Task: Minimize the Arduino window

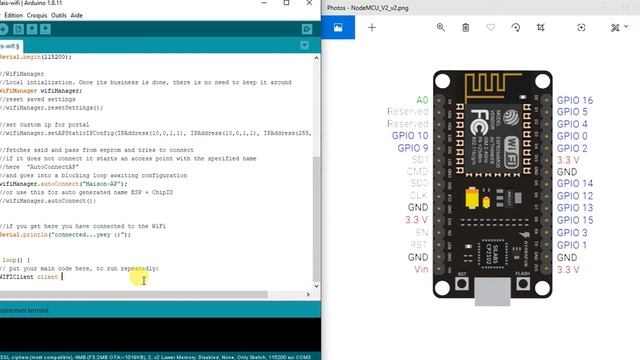Action: [264, 3]
